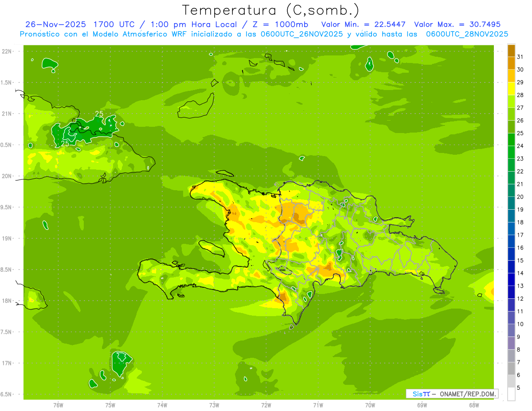The image size is (532, 411).
Task: Click the '0600UTC_26NOV2025' initialization time
Action: click(303, 34)
